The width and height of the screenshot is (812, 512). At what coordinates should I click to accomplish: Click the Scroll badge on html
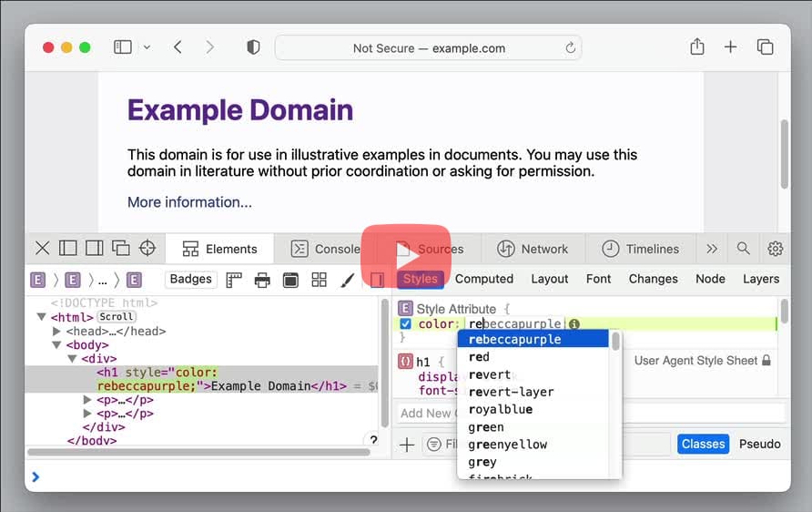tap(116, 317)
